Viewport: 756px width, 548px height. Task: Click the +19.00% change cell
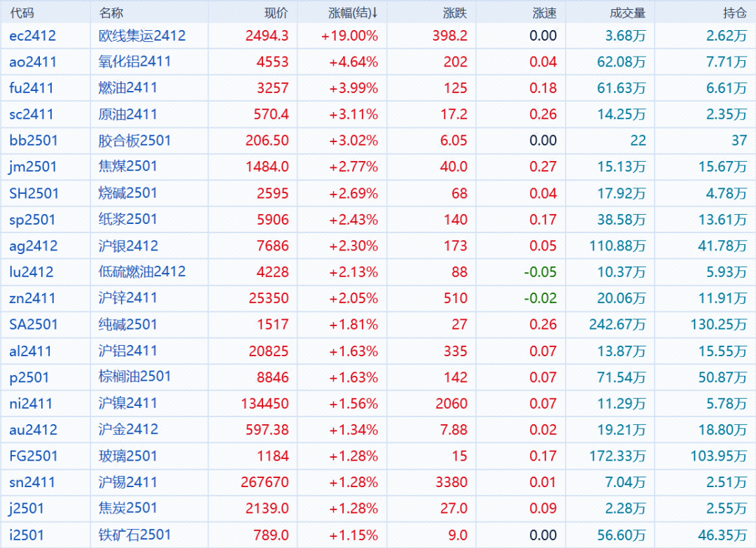point(349,36)
